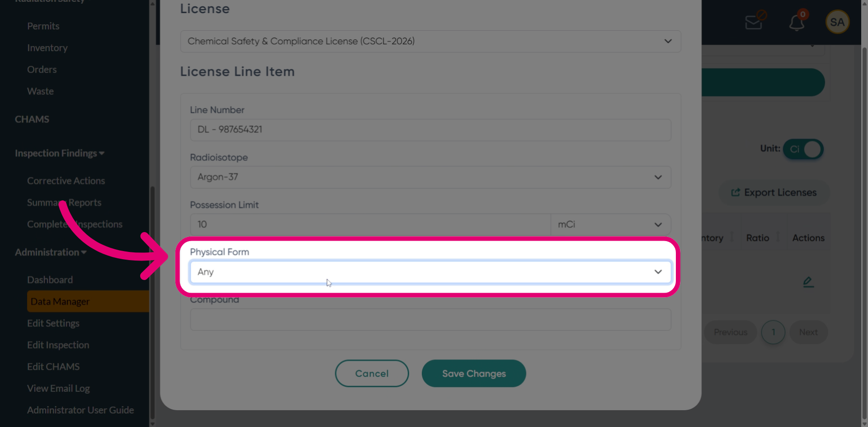
Task: Click the Cancel button
Action: tap(372, 374)
